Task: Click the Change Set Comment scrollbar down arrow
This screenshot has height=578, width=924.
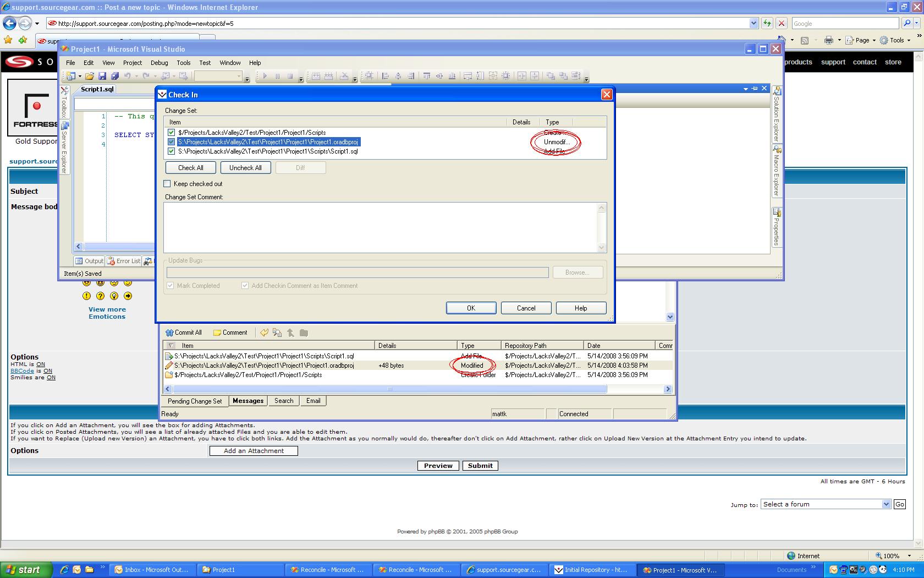Action: [602, 248]
